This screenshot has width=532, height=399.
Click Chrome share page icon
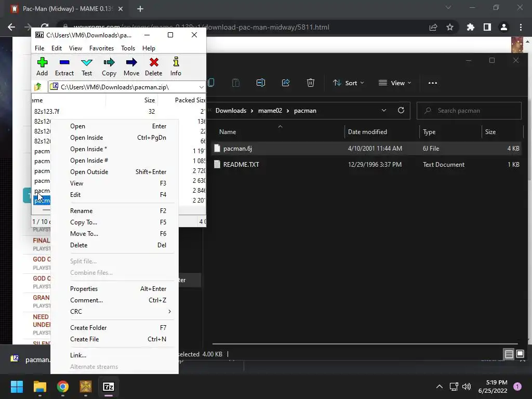[433, 27]
